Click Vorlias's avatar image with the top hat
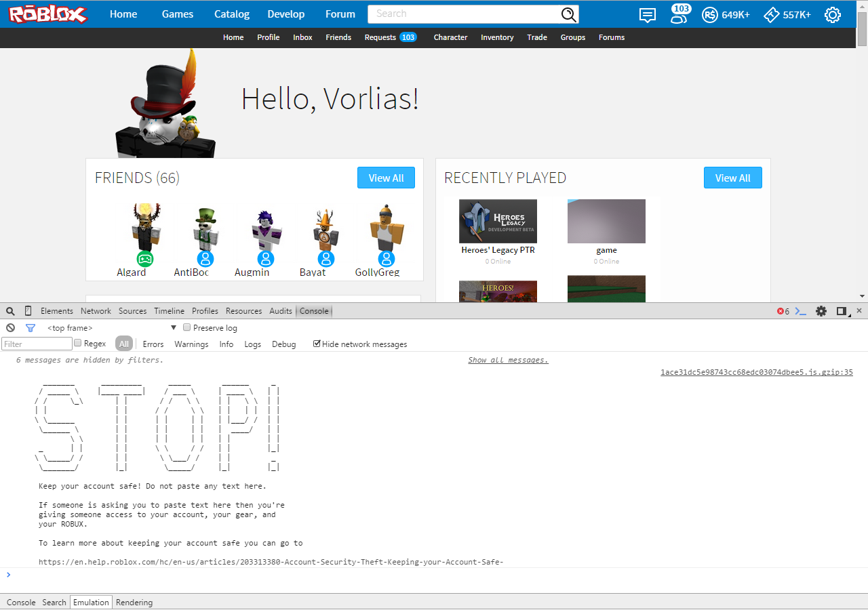 click(x=165, y=105)
